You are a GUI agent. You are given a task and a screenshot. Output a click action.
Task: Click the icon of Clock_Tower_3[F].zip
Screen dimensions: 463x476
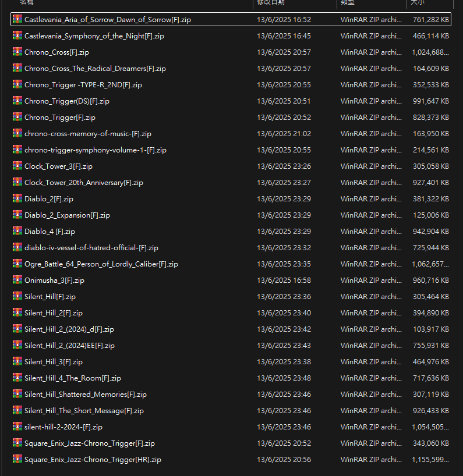pos(17,166)
